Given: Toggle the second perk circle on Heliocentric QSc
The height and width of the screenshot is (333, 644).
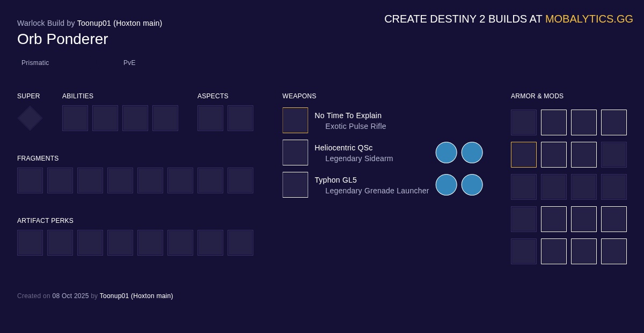Looking at the screenshot, I should tap(472, 153).
